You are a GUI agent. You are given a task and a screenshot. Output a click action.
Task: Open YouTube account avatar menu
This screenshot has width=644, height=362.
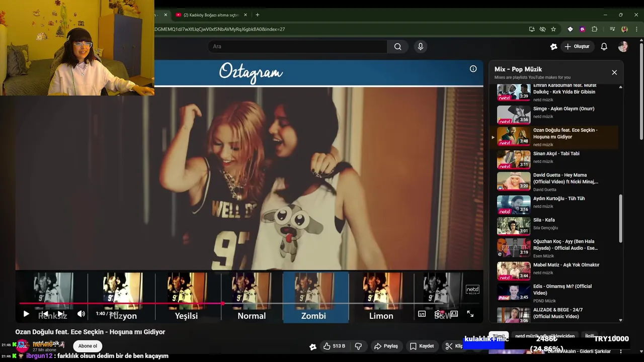[623, 46]
